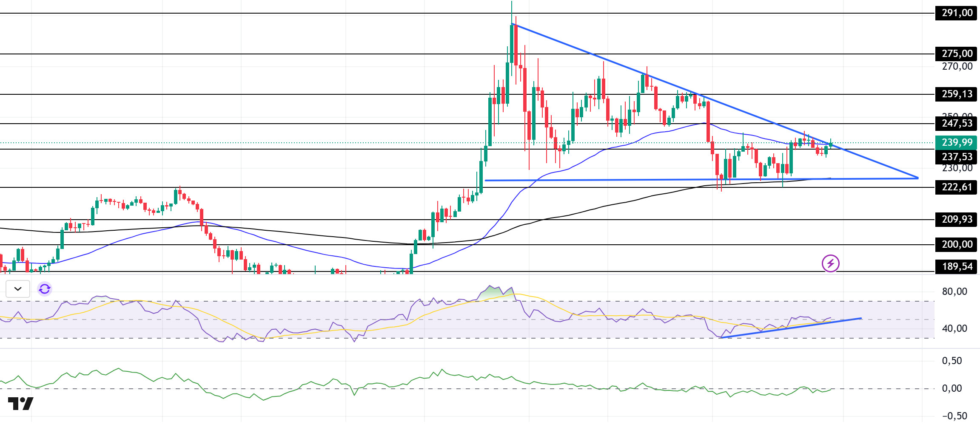The image size is (980, 427).
Task: Select the 237,53 price level label
Action: pyautogui.click(x=956, y=157)
